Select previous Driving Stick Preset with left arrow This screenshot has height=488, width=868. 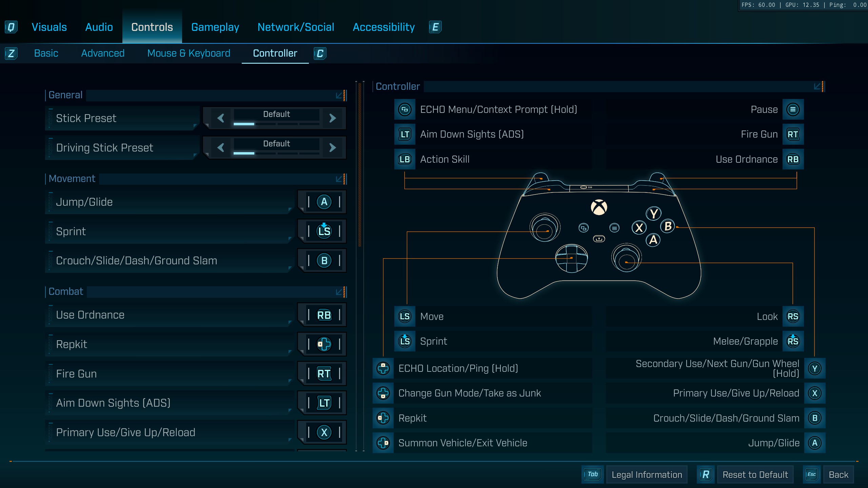coord(221,148)
